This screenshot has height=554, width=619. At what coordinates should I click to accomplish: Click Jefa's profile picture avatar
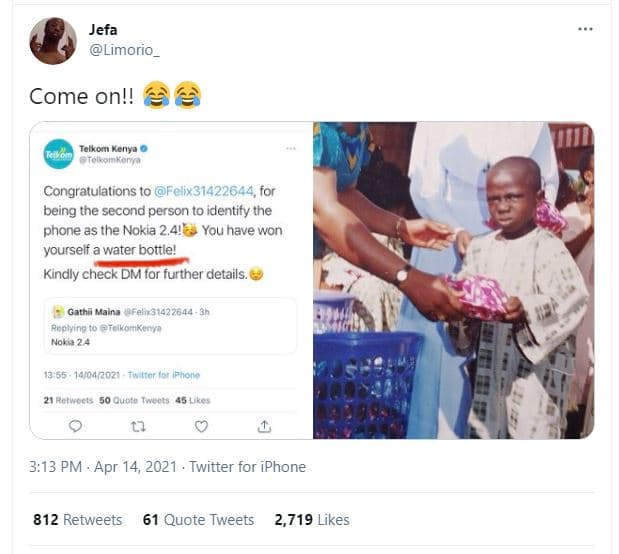click(53, 41)
